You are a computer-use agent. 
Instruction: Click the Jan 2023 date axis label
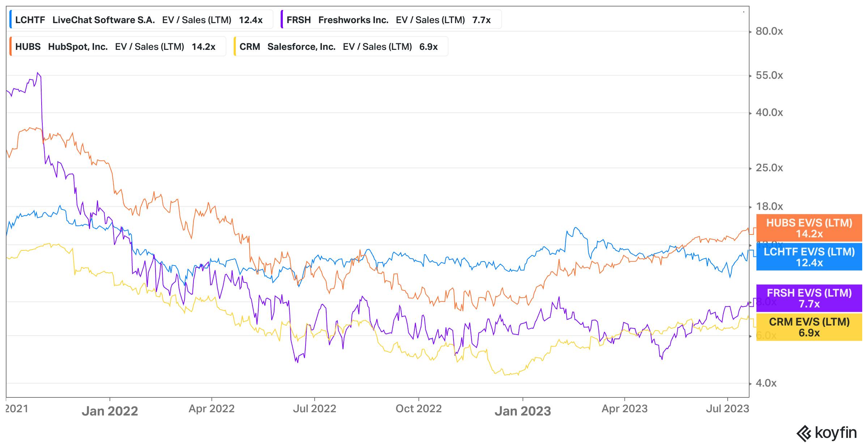[x=523, y=411]
